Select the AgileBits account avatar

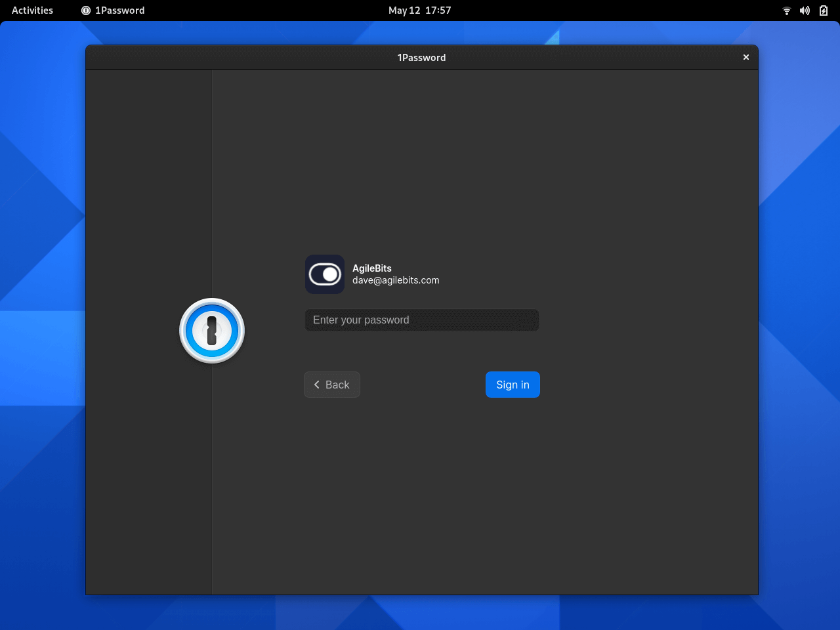pos(324,274)
